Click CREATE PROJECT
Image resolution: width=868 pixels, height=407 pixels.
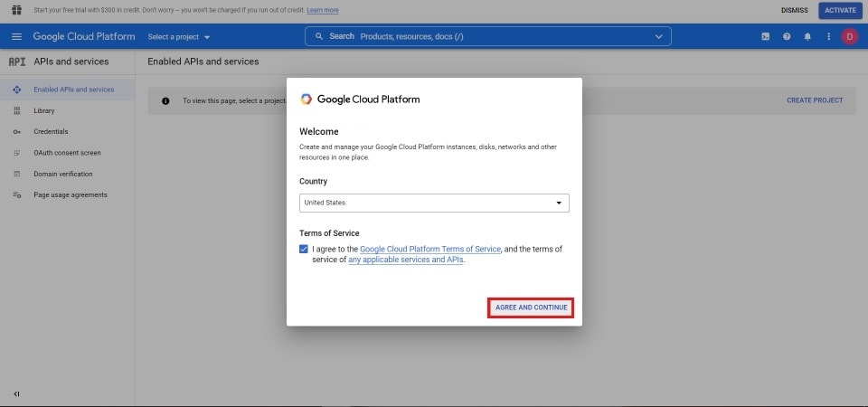[x=815, y=100]
